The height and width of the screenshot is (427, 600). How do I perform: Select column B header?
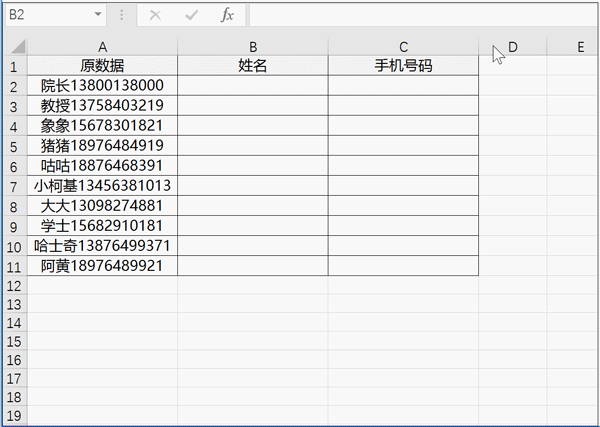pos(253,47)
